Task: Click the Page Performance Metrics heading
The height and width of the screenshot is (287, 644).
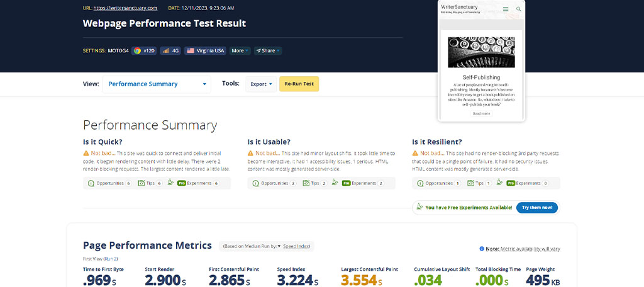Action: coord(147,245)
